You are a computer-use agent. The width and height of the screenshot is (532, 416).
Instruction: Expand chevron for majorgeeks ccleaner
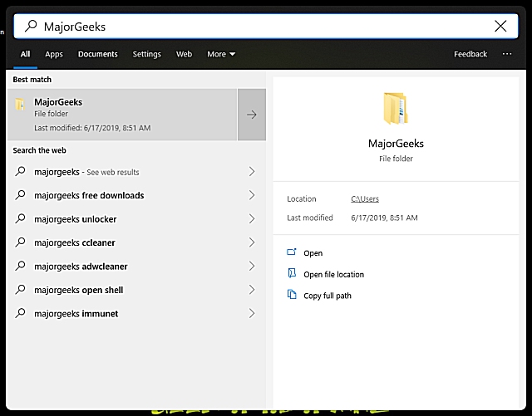tap(252, 242)
